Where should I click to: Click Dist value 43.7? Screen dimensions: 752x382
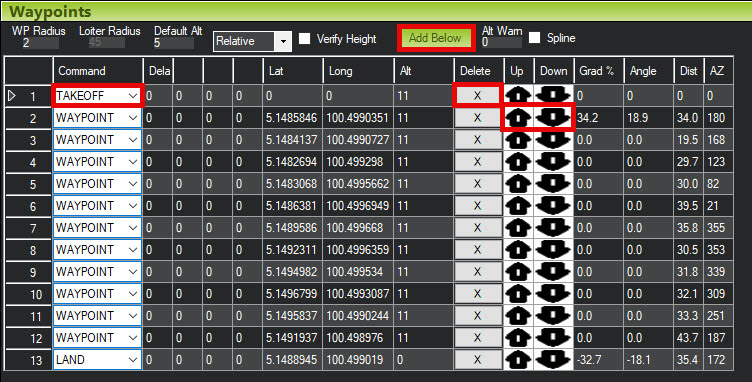(688, 337)
